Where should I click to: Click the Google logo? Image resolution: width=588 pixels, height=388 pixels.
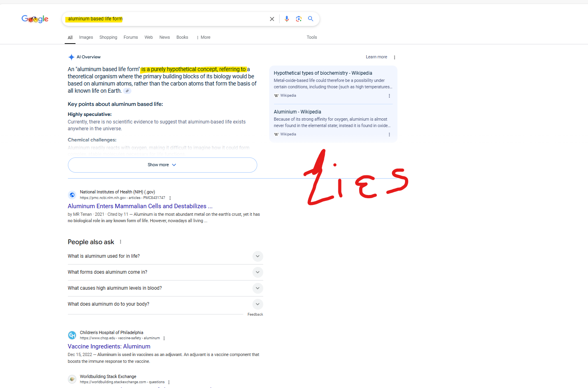coord(35,19)
